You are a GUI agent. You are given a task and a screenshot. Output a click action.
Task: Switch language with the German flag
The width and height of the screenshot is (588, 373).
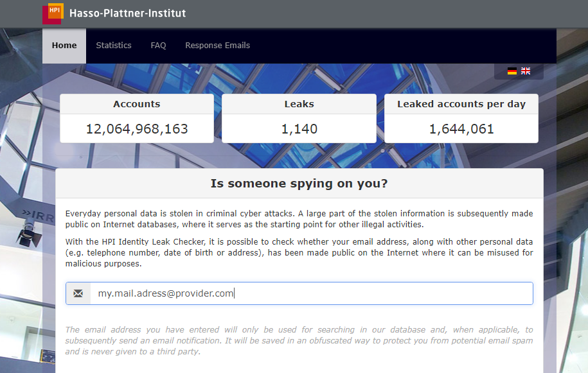click(512, 71)
